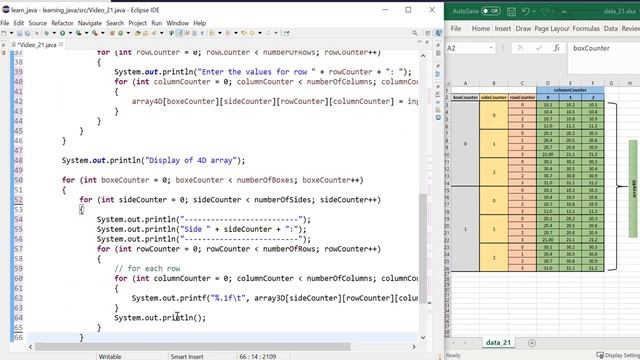Open the Open Perspective icon in Eclipse
Screen dimensions: 640x360
click(428, 33)
